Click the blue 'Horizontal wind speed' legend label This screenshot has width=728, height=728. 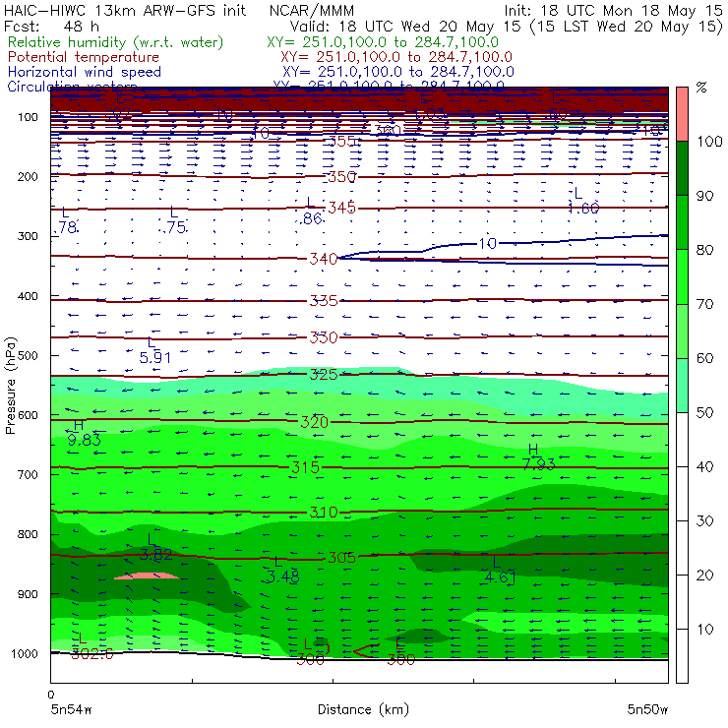point(84,72)
